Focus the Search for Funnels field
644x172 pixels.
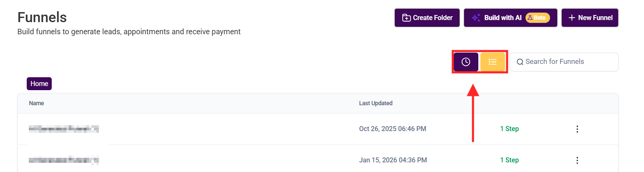tap(568, 62)
